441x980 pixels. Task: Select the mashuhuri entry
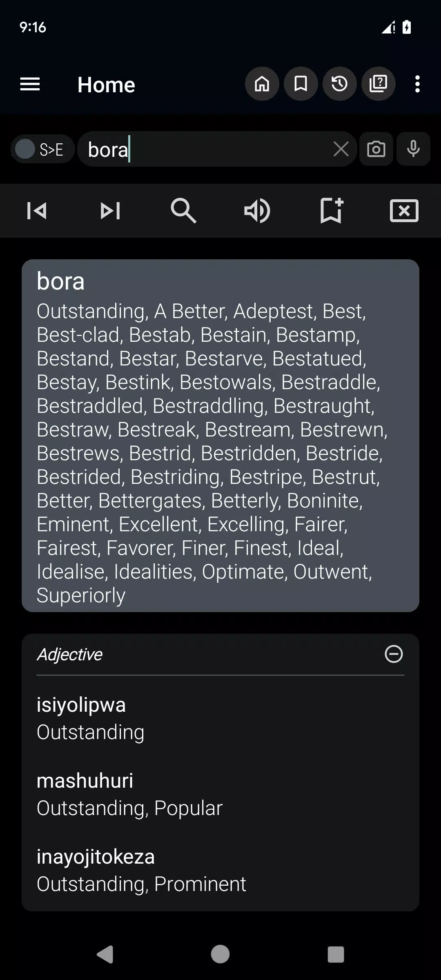tap(129, 794)
